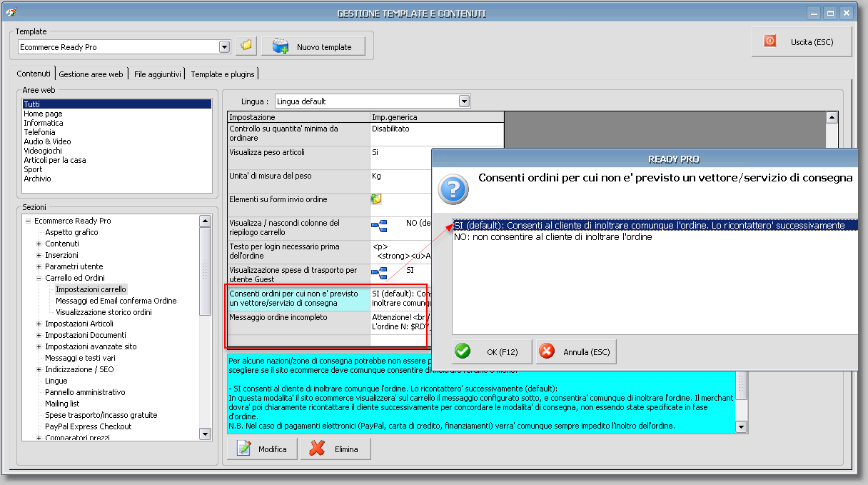Open the Template combo box dropdown arrow
The width and height of the screenshot is (868, 485).
[x=224, y=46]
